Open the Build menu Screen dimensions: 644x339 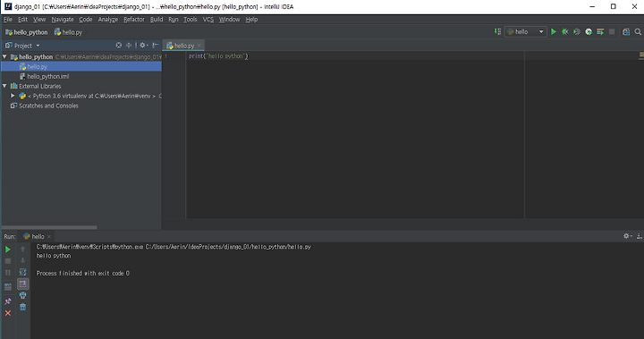coord(157,20)
